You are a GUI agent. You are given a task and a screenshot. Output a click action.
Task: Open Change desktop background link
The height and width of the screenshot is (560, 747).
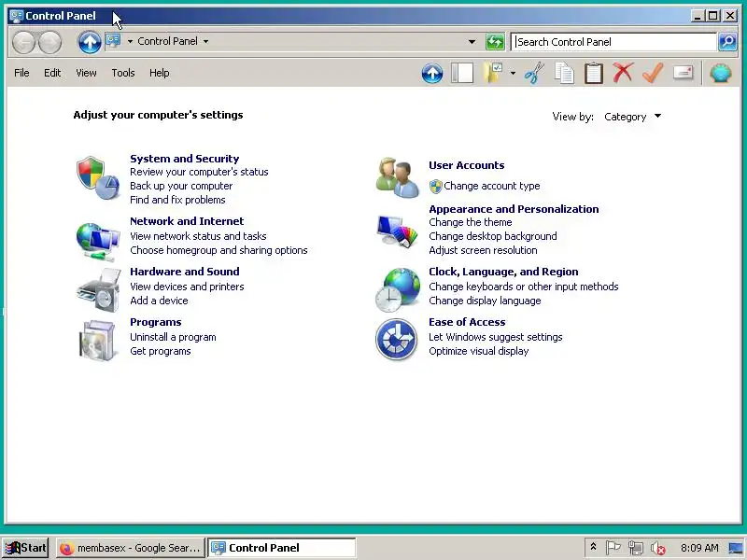pyautogui.click(x=493, y=236)
